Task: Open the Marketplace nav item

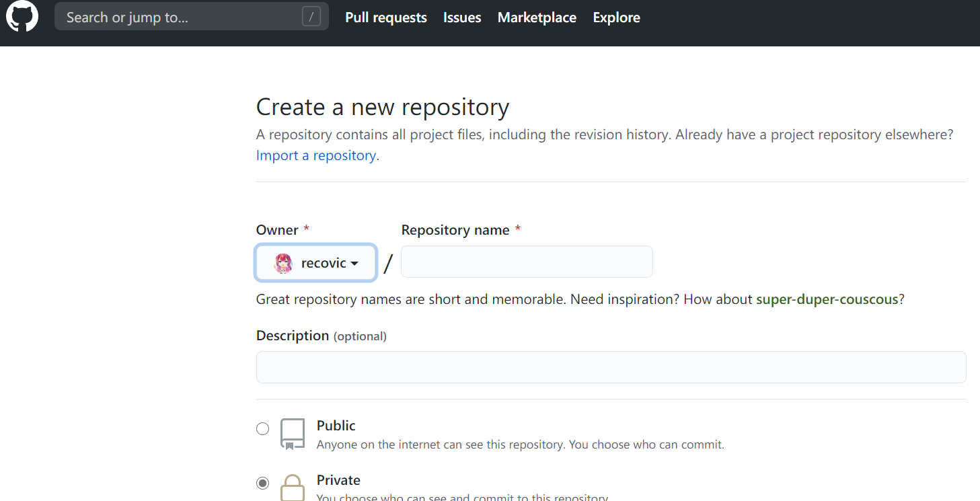Action: click(x=537, y=17)
